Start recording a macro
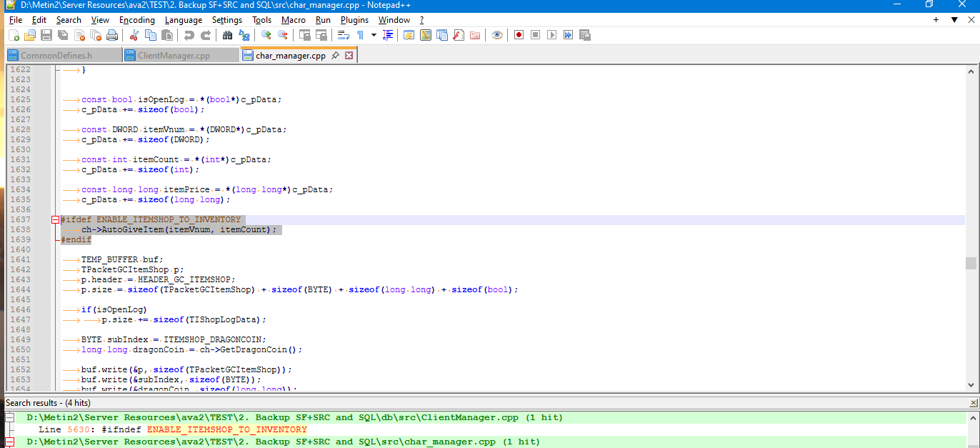Screen dimensions: 980x448 tap(519, 35)
